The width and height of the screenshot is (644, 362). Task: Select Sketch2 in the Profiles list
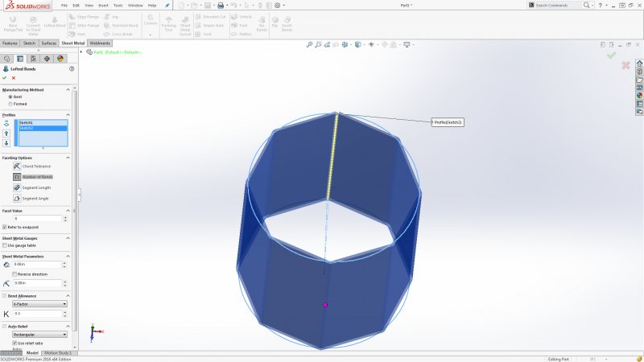pos(43,128)
